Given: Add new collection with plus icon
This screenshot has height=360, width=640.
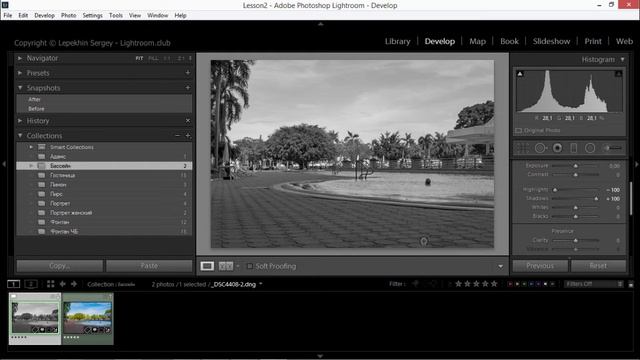Looking at the screenshot, I should [x=188, y=135].
